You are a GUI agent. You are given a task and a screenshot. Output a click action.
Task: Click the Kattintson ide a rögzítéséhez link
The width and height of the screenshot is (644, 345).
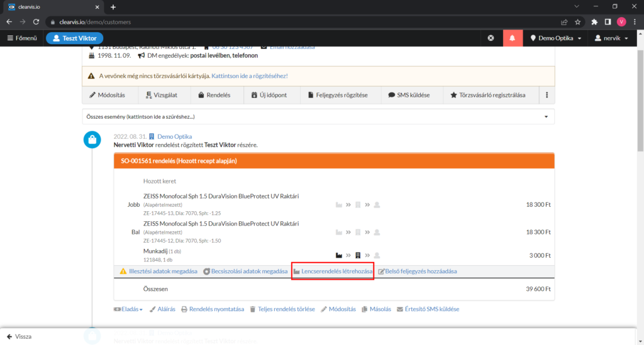(x=249, y=76)
